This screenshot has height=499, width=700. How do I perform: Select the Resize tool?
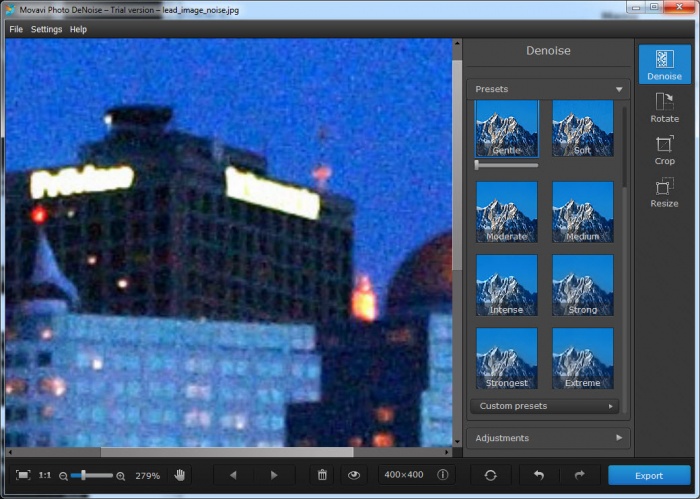click(664, 192)
